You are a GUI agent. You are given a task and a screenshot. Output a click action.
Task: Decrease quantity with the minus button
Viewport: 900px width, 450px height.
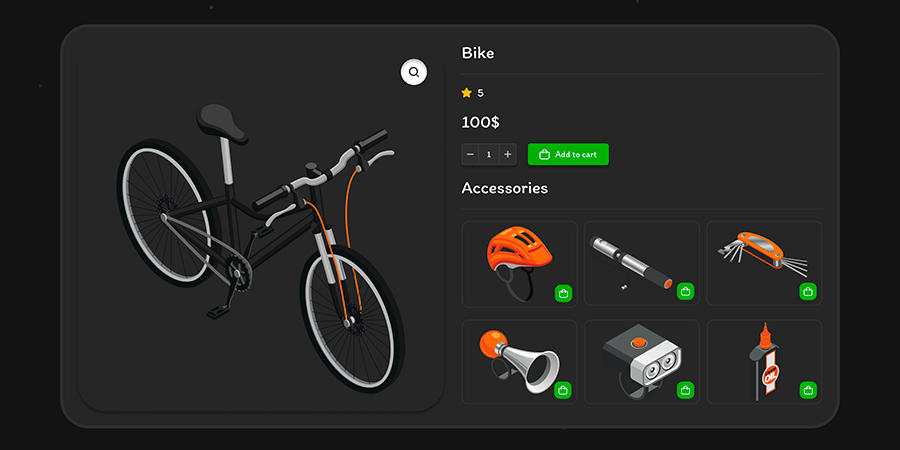tap(470, 154)
